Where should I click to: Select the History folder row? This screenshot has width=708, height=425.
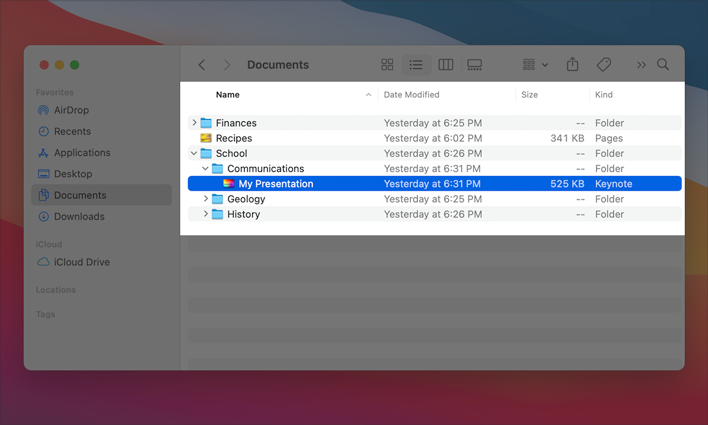tap(434, 214)
